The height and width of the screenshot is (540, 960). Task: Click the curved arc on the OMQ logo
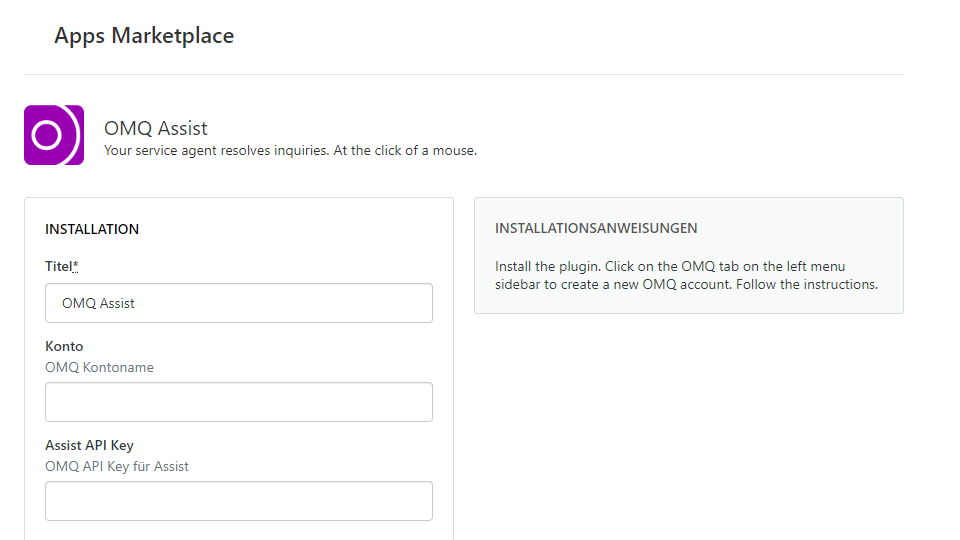coord(76,135)
